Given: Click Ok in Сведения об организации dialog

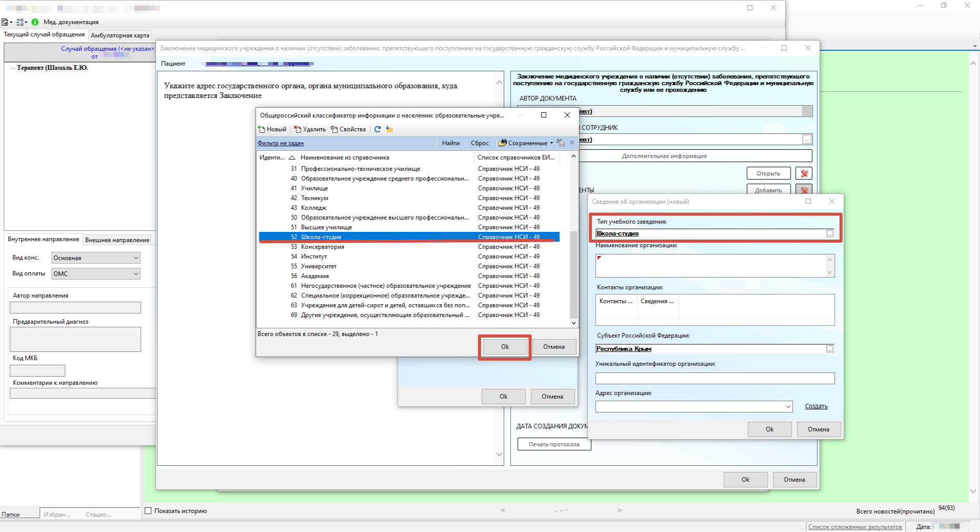Looking at the screenshot, I should pyautogui.click(x=769, y=429).
